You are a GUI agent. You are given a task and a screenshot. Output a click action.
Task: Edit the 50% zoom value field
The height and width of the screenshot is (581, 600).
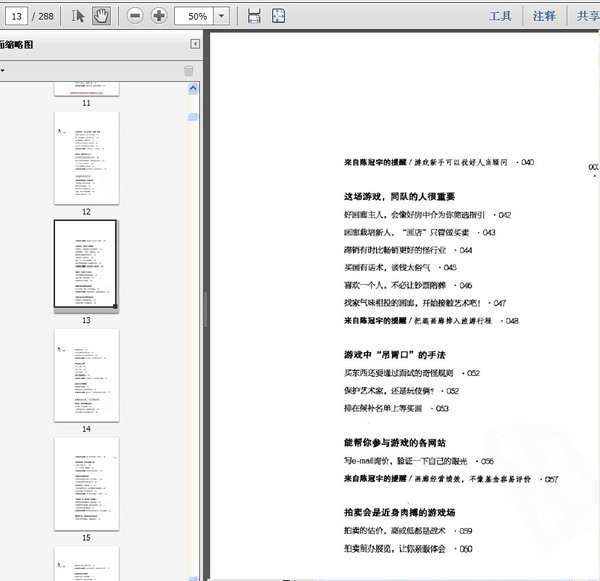click(194, 16)
